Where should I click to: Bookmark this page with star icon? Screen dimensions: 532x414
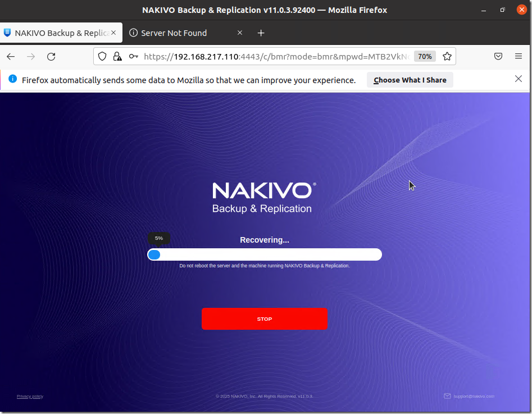pyautogui.click(x=447, y=56)
